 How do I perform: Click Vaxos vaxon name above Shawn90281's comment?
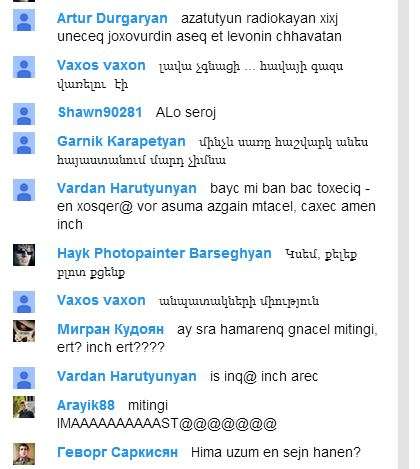pyautogui.click(x=101, y=65)
